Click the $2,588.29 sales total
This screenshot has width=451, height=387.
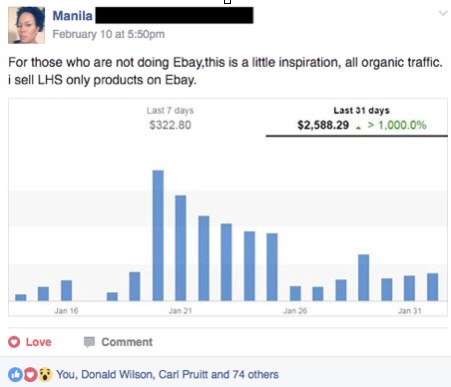tap(323, 125)
